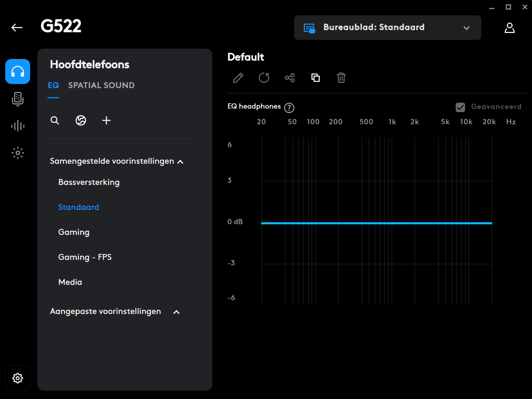
Task: Open the user account icon
Action: (x=510, y=28)
